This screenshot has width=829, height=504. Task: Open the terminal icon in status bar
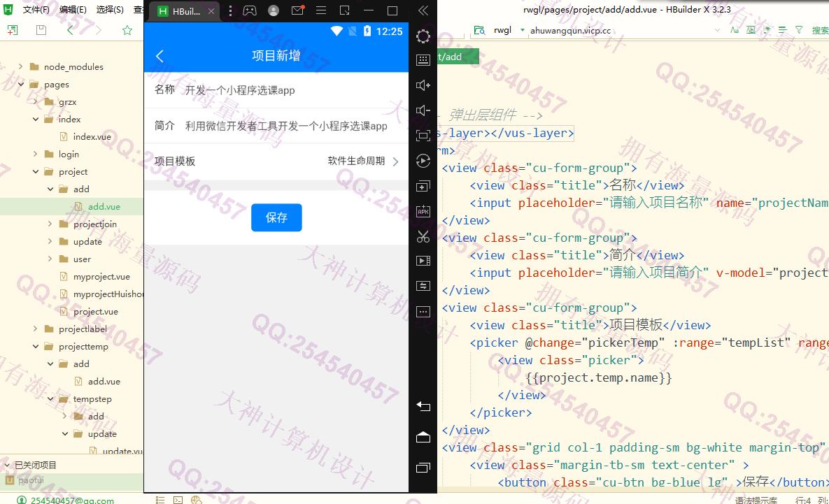(x=178, y=500)
